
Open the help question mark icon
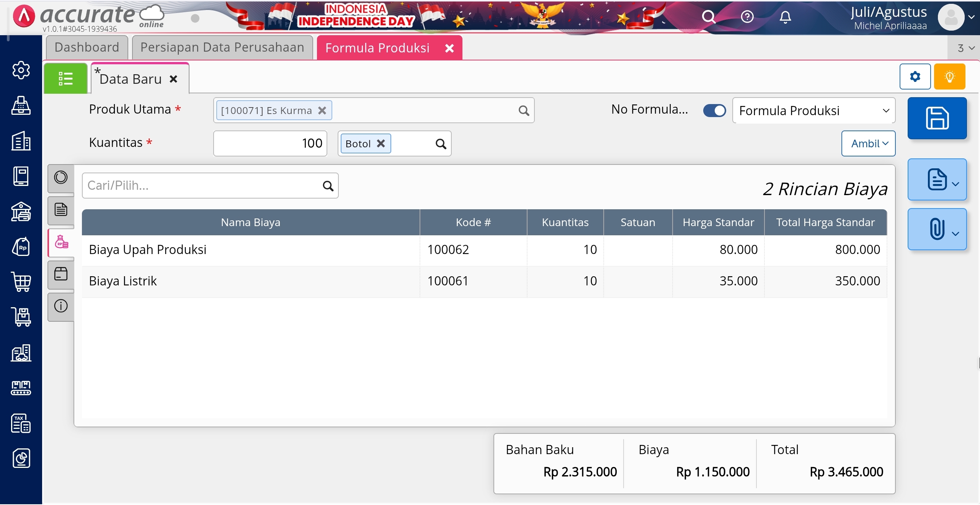coord(747,17)
